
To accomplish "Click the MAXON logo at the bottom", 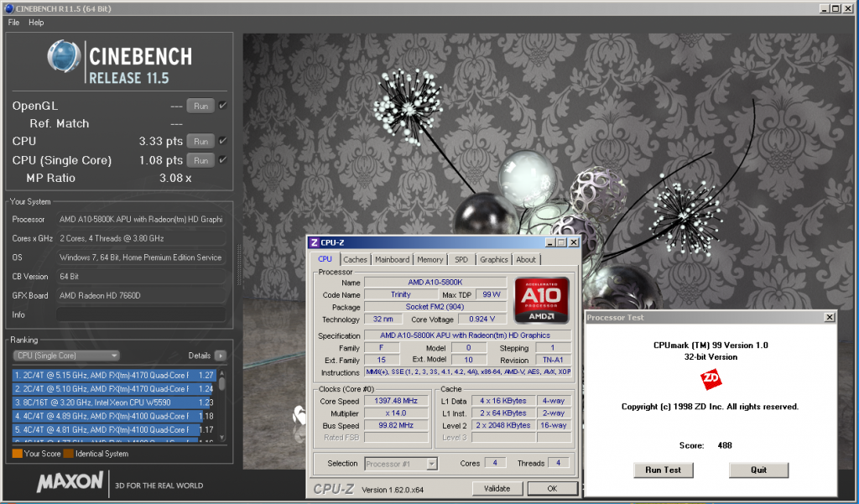I will [x=70, y=483].
